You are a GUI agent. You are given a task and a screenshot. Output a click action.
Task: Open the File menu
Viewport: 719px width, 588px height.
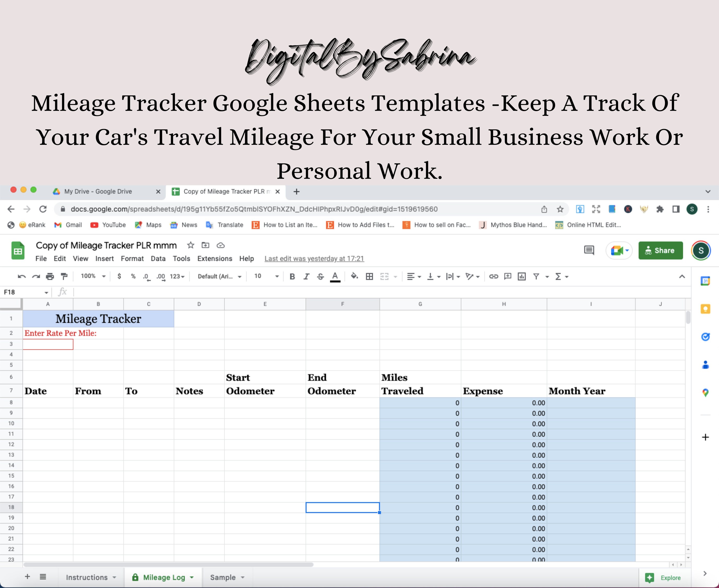(41, 258)
